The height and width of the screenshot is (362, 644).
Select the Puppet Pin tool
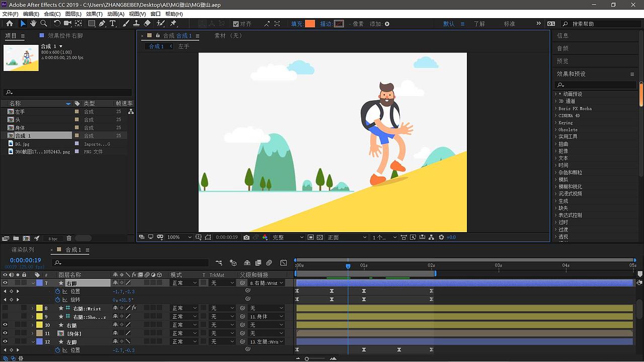click(x=173, y=24)
